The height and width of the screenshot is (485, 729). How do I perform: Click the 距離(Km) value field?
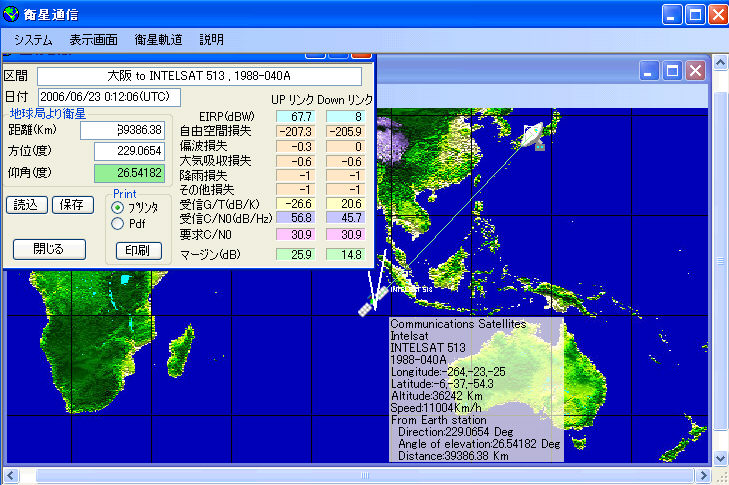point(122,130)
